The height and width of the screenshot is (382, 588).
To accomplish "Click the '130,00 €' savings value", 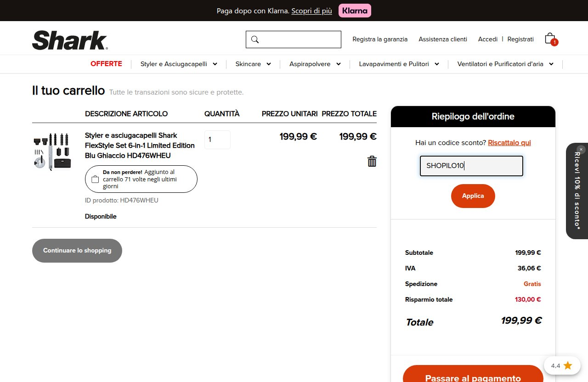I will (528, 300).
